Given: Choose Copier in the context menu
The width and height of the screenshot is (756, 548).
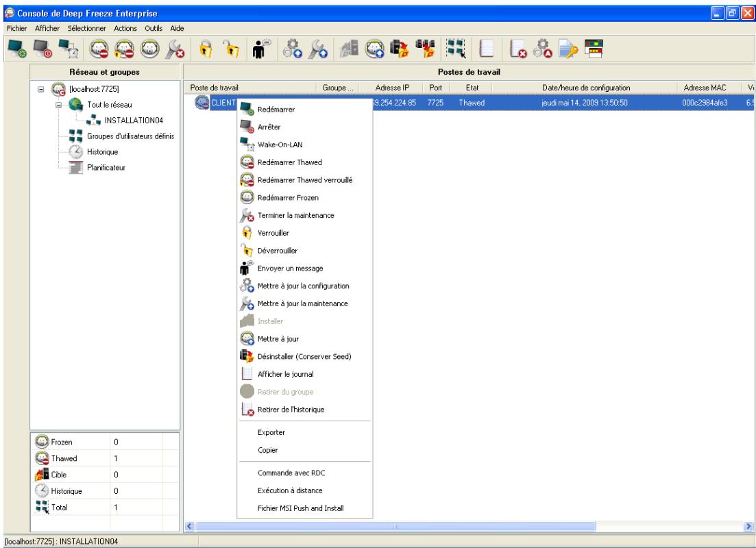Looking at the screenshot, I should click(x=305, y=450).
